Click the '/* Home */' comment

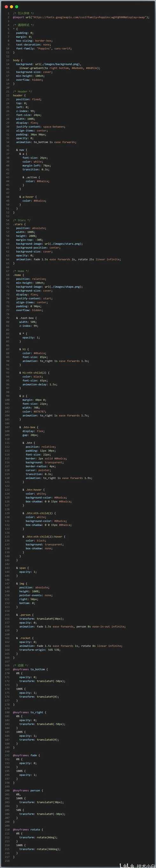[21, 271]
